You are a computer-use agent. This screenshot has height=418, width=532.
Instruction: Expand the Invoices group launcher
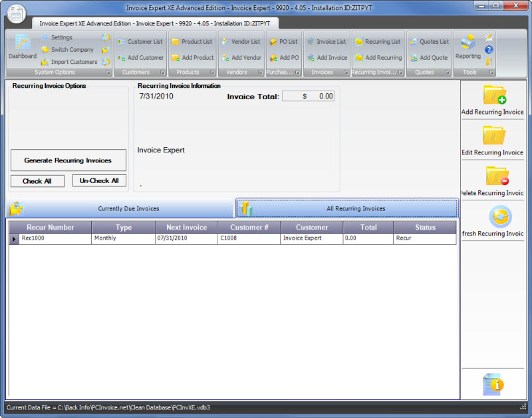pyautogui.click(x=346, y=73)
